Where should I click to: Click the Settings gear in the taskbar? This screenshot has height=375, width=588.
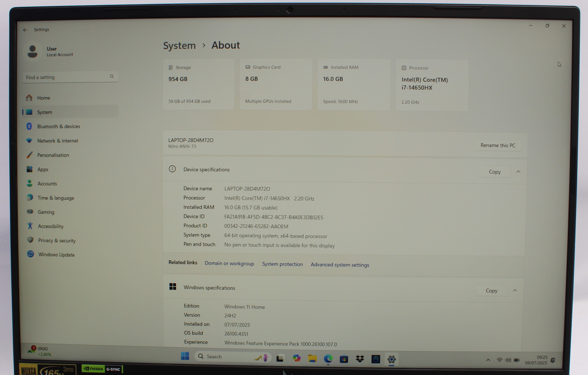click(x=391, y=359)
